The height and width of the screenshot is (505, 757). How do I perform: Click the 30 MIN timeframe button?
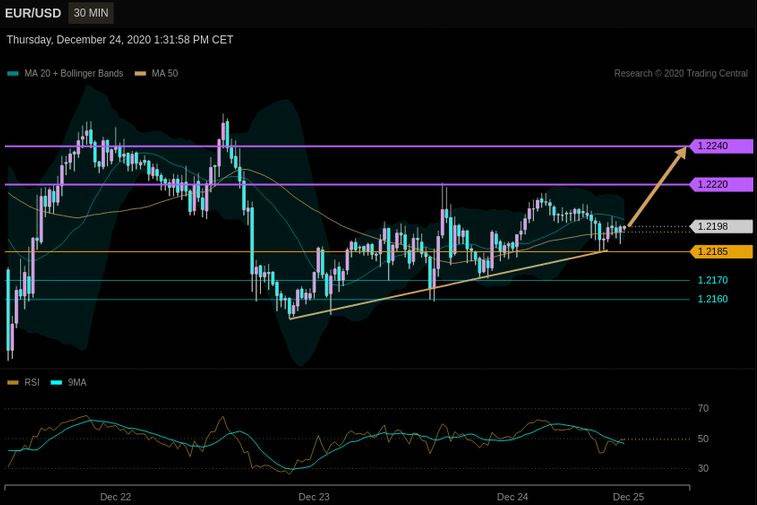pyautogui.click(x=91, y=13)
